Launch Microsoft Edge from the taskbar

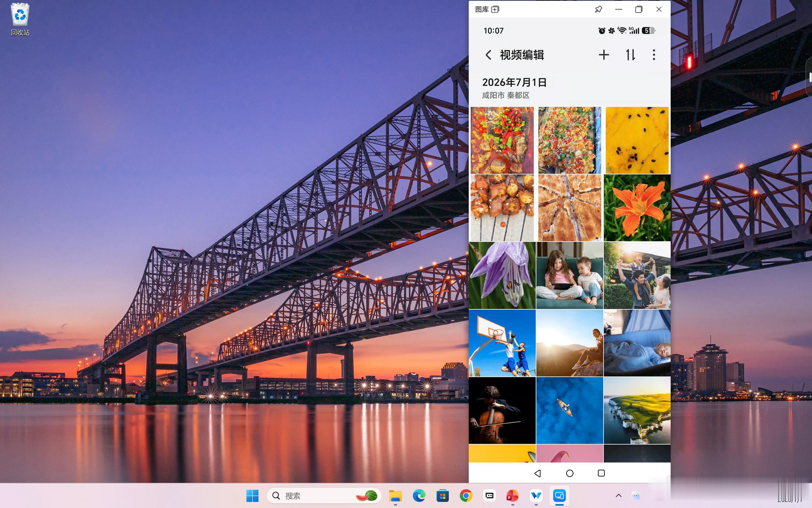click(x=419, y=496)
